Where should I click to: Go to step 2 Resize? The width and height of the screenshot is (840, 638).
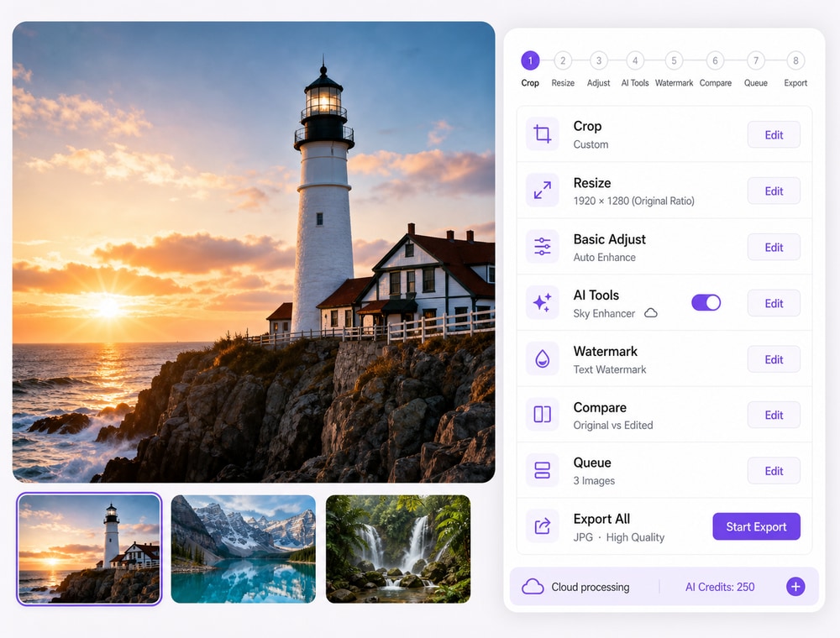coord(563,60)
